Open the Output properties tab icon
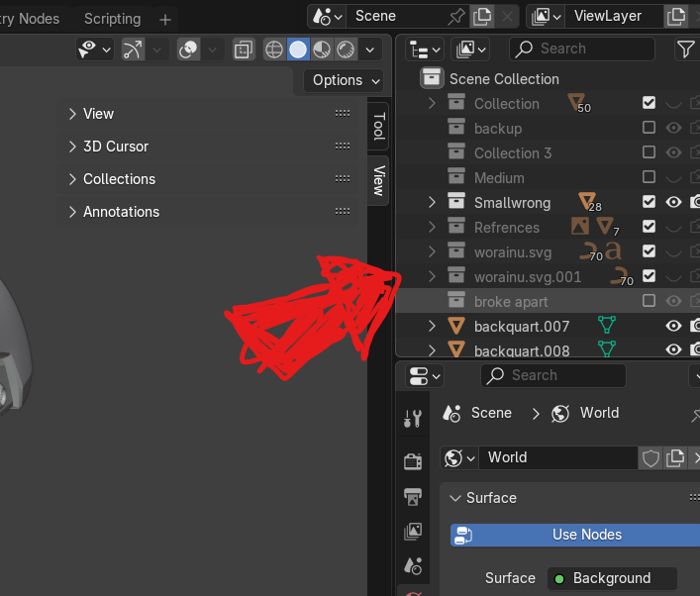The image size is (700, 596). tap(413, 496)
